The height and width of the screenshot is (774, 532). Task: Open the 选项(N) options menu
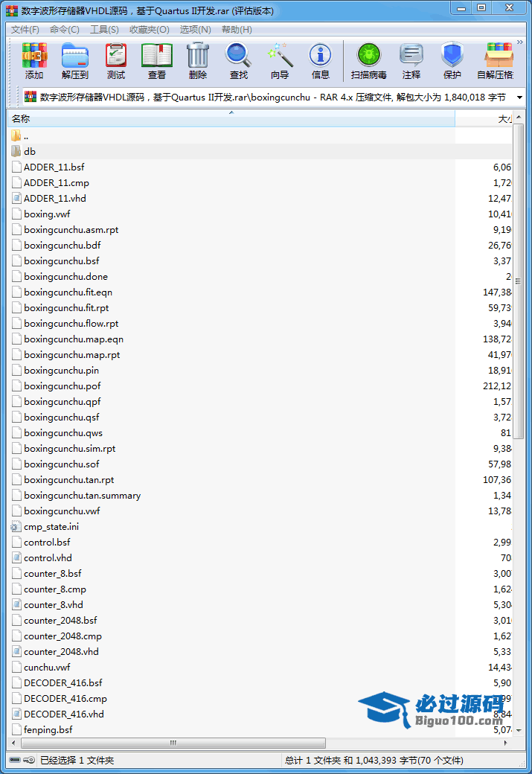coord(195,30)
